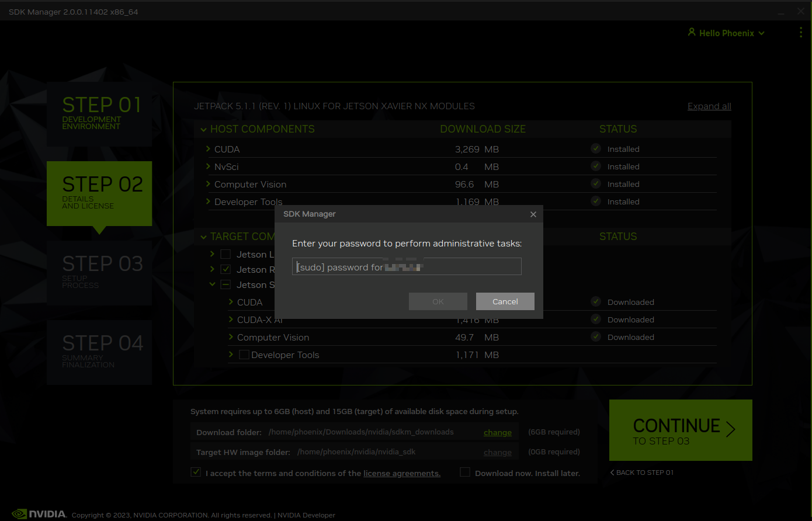The width and height of the screenshot is (812, 521).
Task: Open the NVIDIA Developer footer link
Action: (306, 515)
